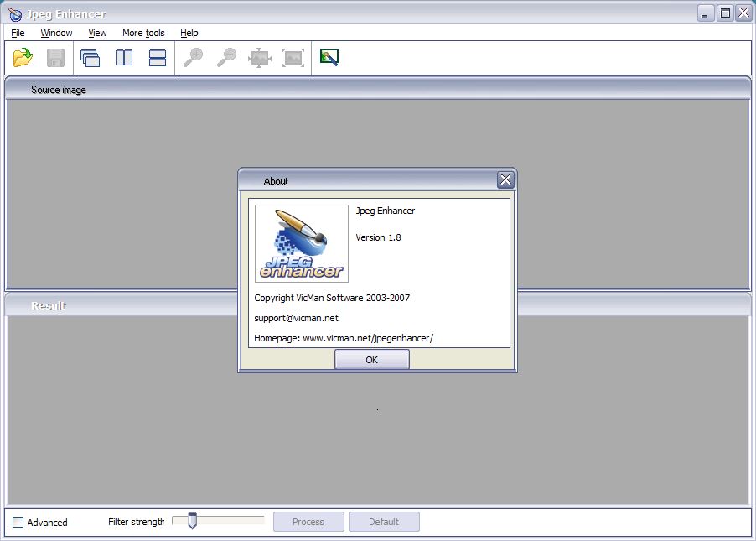Viewport: 756px width, 541px height.
Task: Click the Copyright VicMan Software 2003-2007 text
Action: tap(332, 298)
